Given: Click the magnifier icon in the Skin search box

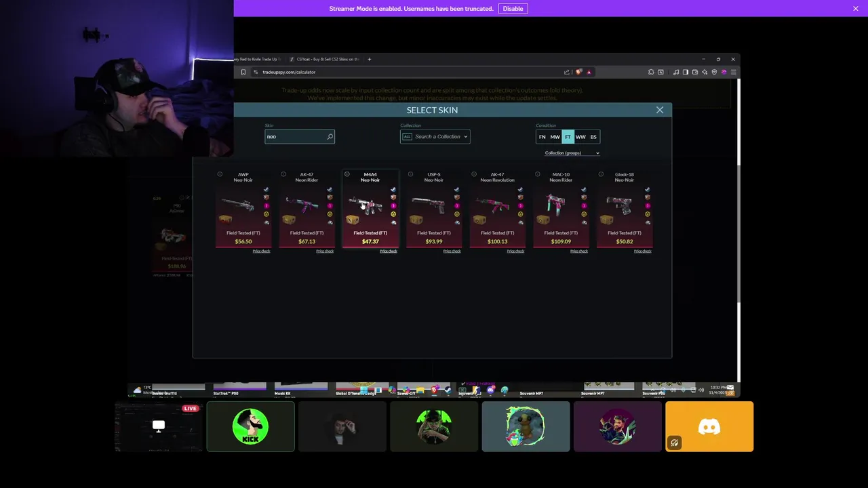Looking at the screenshot, I should click(330, 137).
